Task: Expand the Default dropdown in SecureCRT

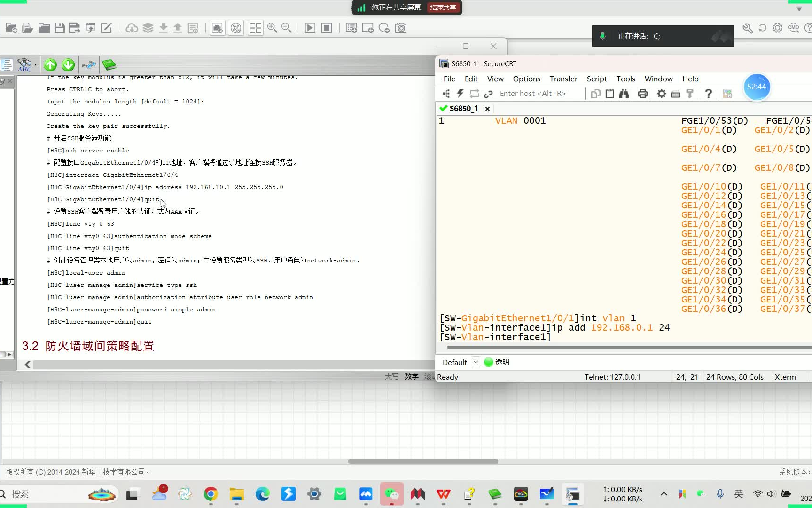Action: pyautogui.click(x=476, y=362)
